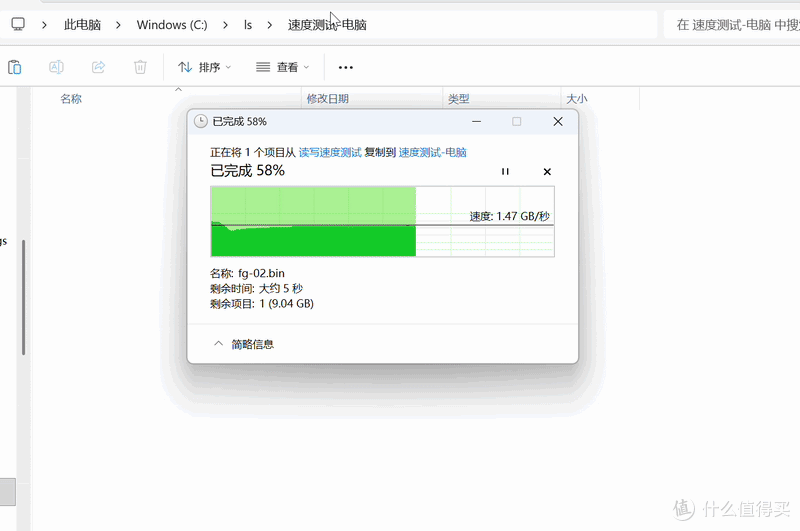800x531 pixels.
Task: Sort by 名称 column header
Action: click(x=71, y=99)
